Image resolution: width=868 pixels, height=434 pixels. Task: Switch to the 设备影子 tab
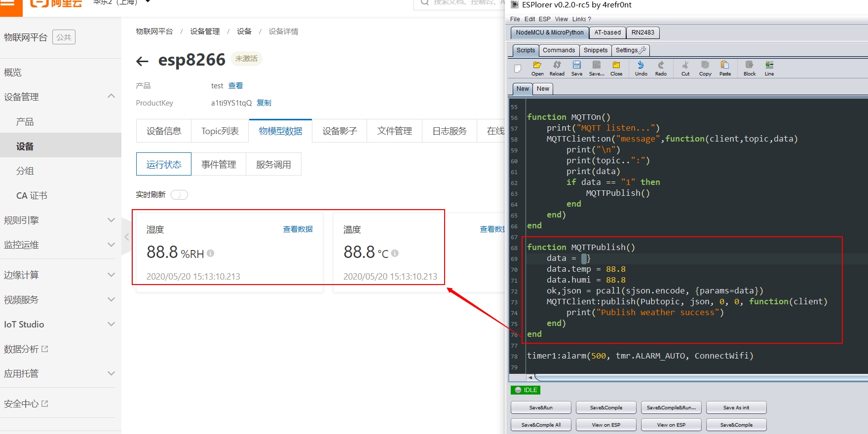(x=340, y=131)
